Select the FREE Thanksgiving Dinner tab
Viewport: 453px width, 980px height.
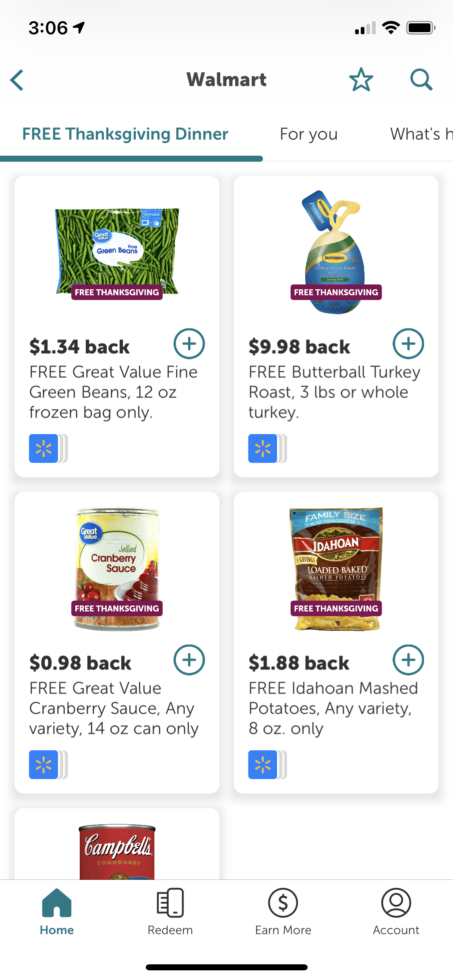click(125, 134)
